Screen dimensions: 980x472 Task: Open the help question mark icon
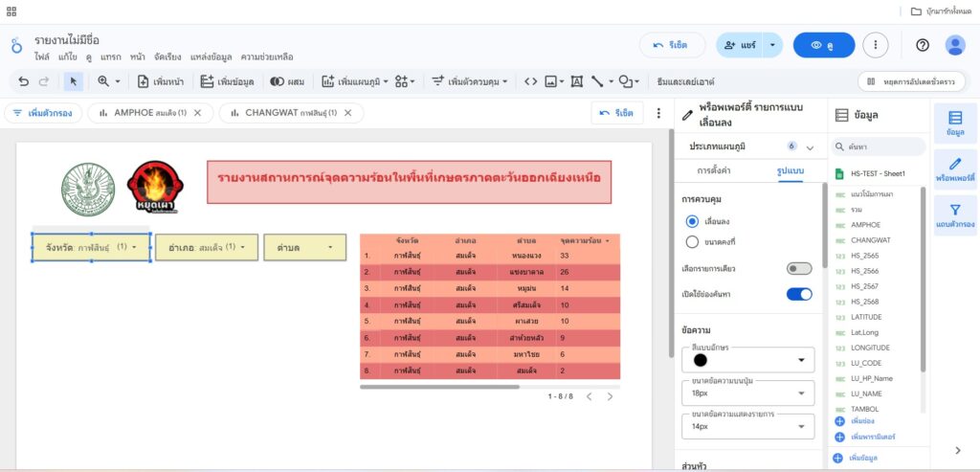coord(922,45)
